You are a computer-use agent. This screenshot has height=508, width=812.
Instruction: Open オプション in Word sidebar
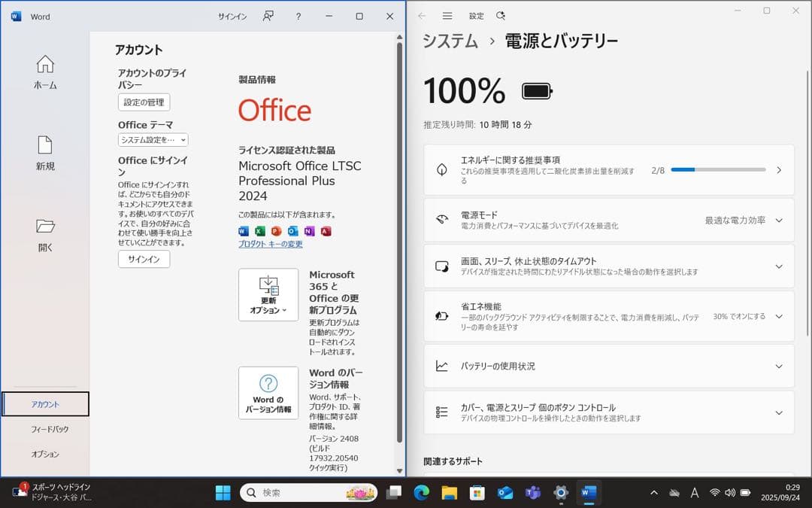tap(45, 454)
